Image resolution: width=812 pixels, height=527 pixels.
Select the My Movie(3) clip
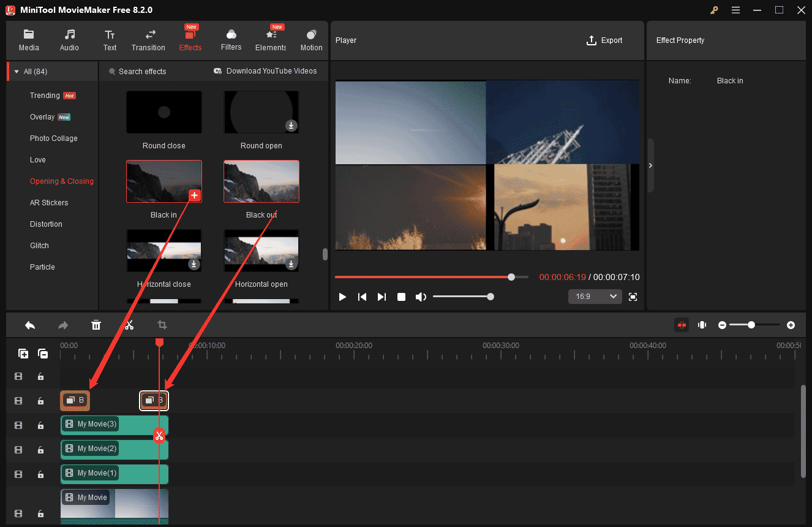click(x=115, y=425)
